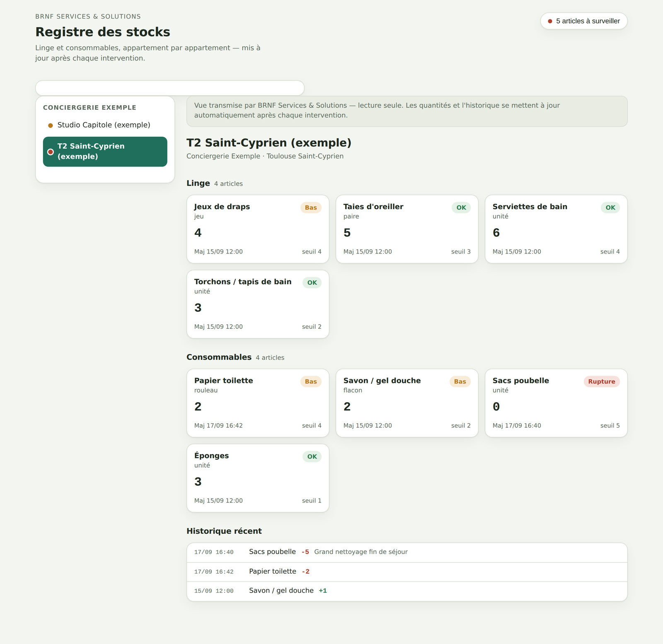663x644 pixels.
Task: Select Savon / gel douche +1 history row
Action: tap(407, 591)
